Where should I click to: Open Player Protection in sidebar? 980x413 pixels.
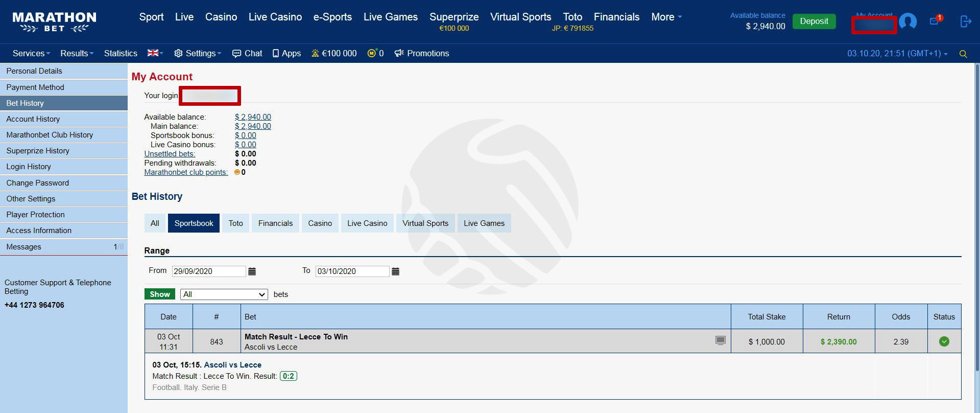(x=64, y=215)
